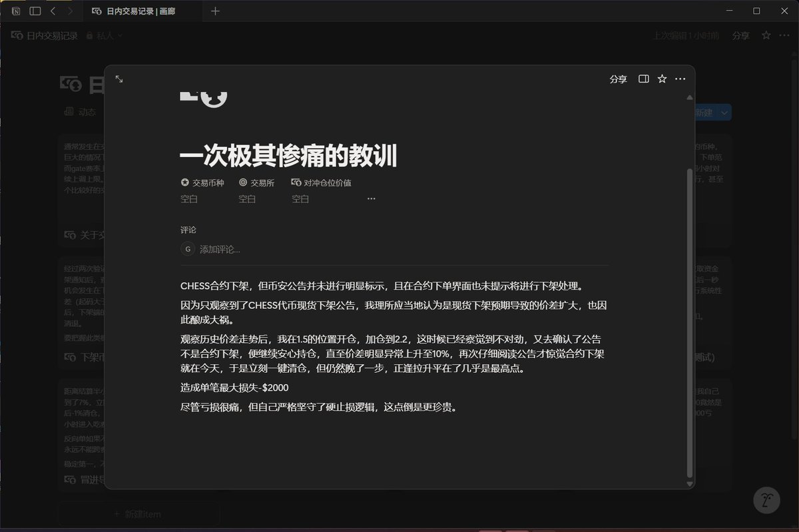Image resolution: width=799 pixels, height=532 pixels.
Task: Switch the popup to side peek view
Action: coord(643,79)
